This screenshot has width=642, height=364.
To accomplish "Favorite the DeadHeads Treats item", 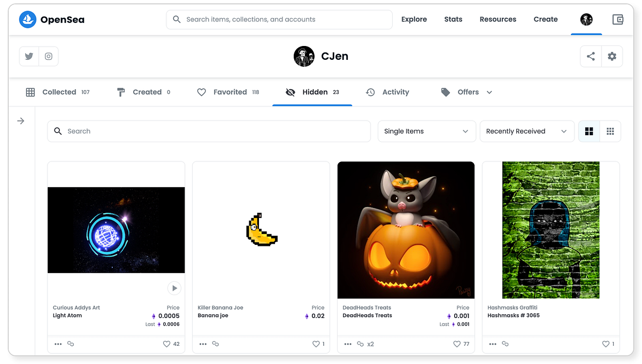I will 457,344.
